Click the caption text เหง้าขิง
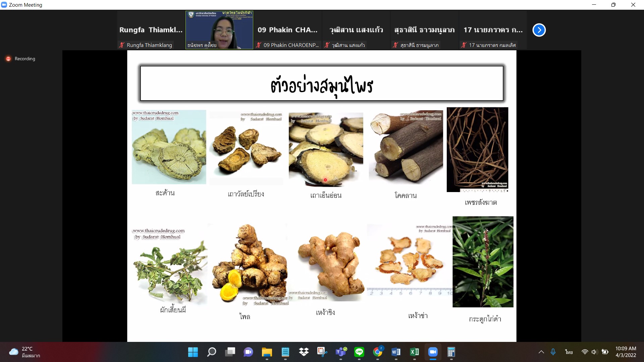 [x=325, y=312]
